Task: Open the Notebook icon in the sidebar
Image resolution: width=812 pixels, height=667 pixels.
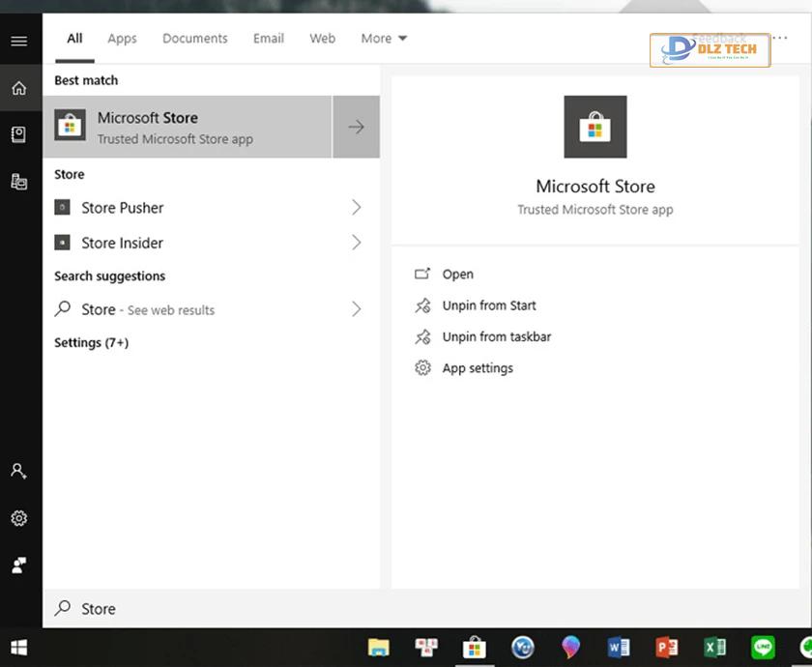Action: coord(19,134)
